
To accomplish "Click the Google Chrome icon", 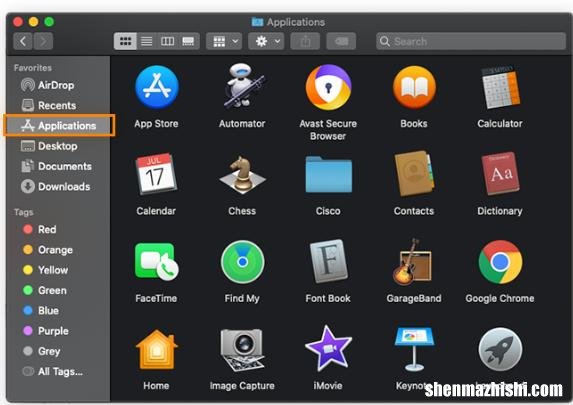I will click(x=500, y=262).
